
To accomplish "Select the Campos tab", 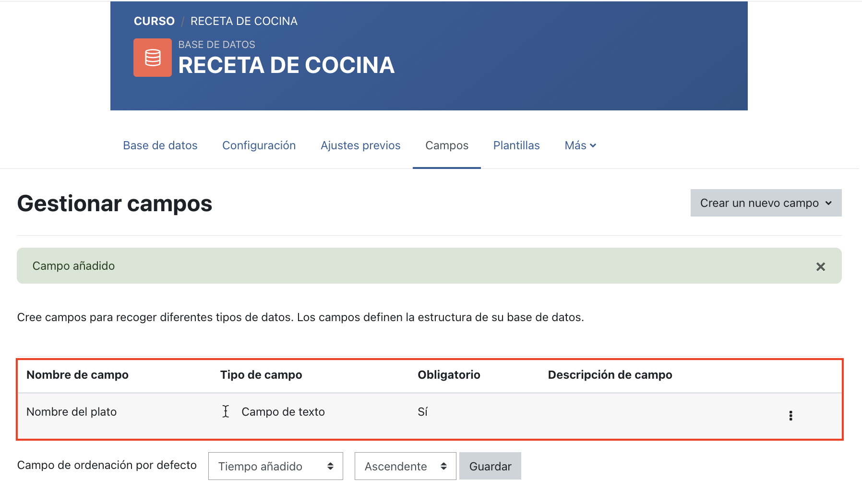I will tap(447, 145).
